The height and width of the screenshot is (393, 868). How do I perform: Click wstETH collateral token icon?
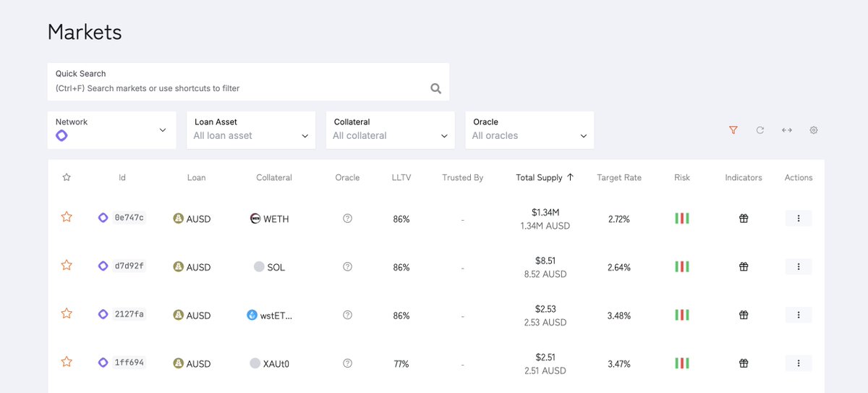pos(252,315)
